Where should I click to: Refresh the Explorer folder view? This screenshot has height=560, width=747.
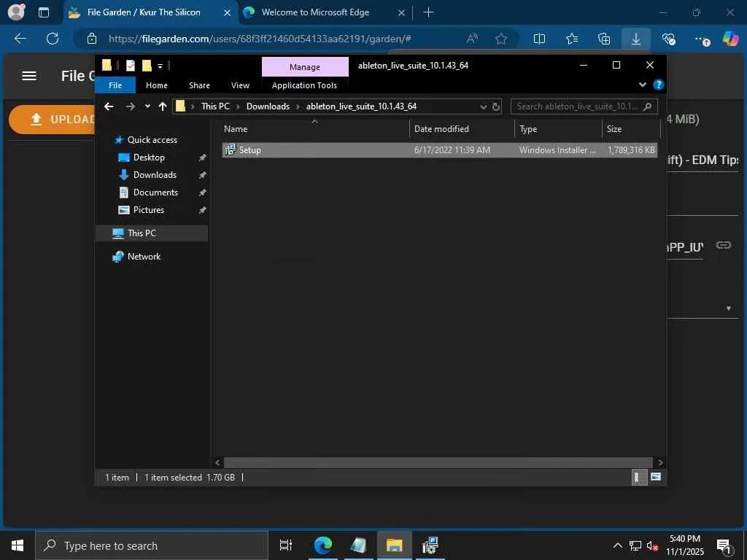click(x=496, y=106)
